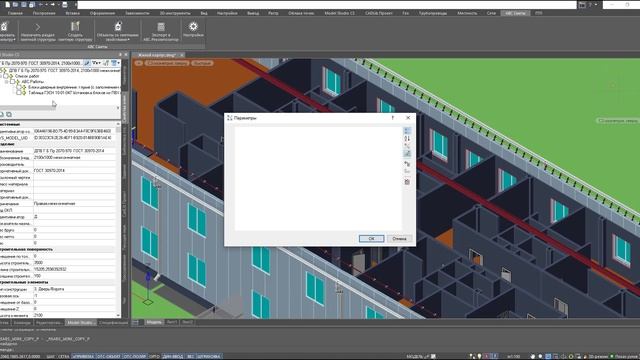Open the Главная ribbon tab
The width and height of the screenshot is (640, 360).
tap(15, 13)
